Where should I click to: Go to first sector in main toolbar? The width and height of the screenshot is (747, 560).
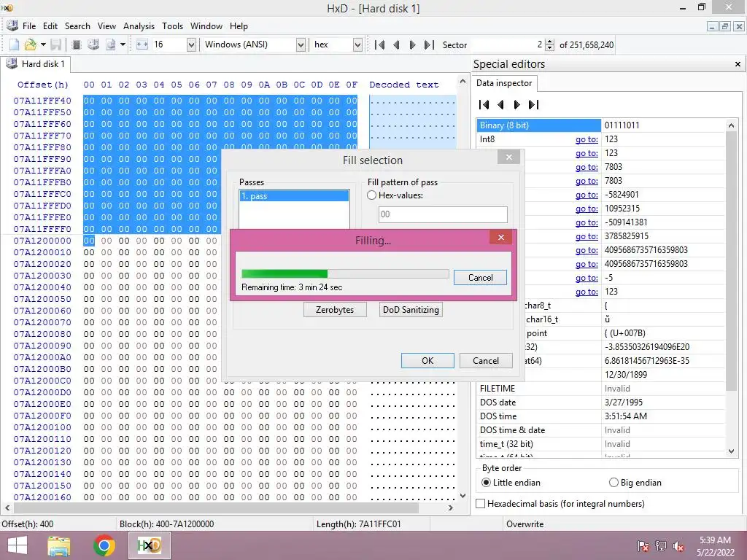(x=379, y=44)
